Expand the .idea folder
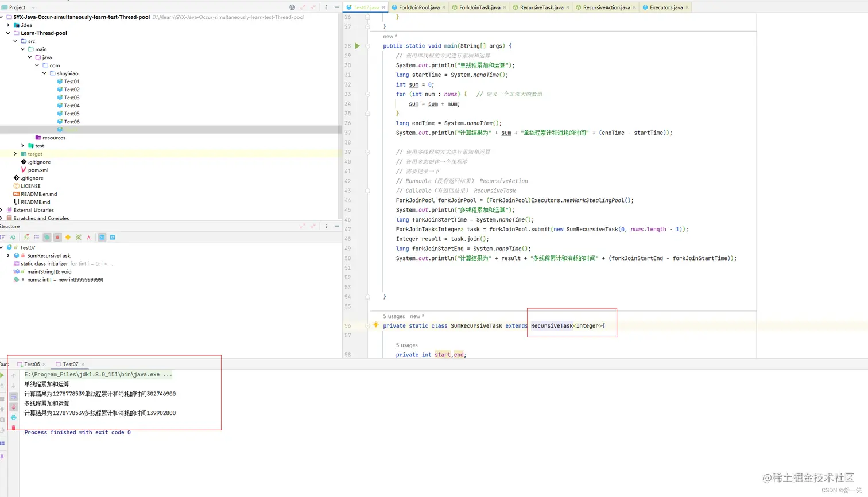Image resolution: width=868 pixels, height=497 pixels. pyautogui.click(x=9, y=25)
